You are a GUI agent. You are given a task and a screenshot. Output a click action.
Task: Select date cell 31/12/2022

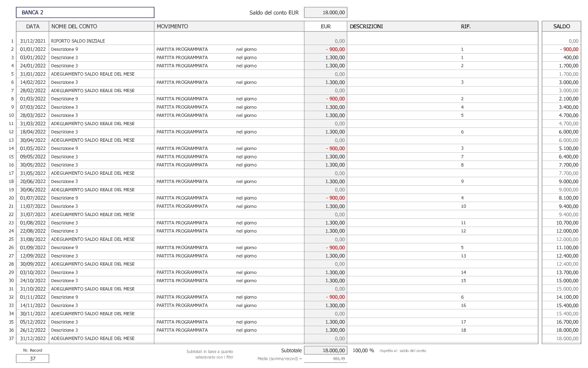pos(33,338)
